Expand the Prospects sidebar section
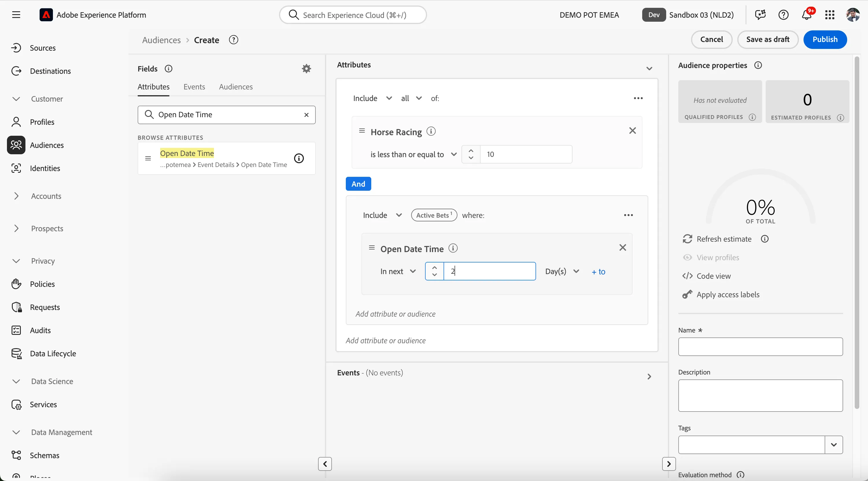 pyautogui.click(x=16, y=228)
